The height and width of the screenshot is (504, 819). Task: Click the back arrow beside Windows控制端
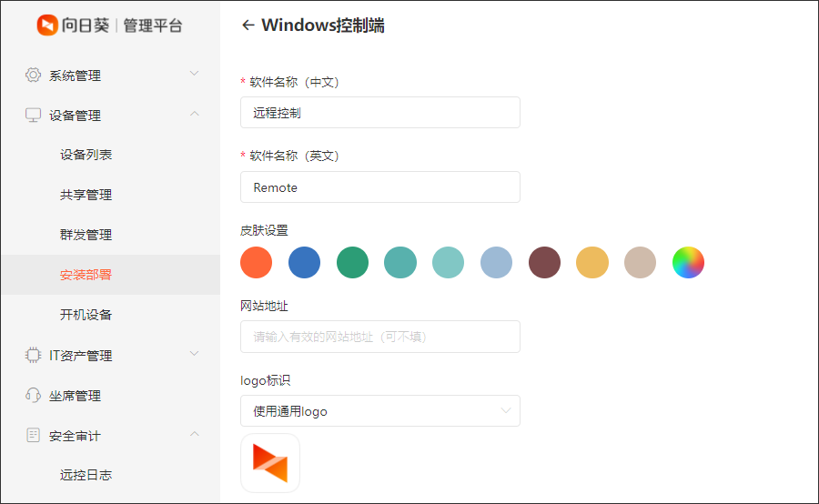pos(248,25)
